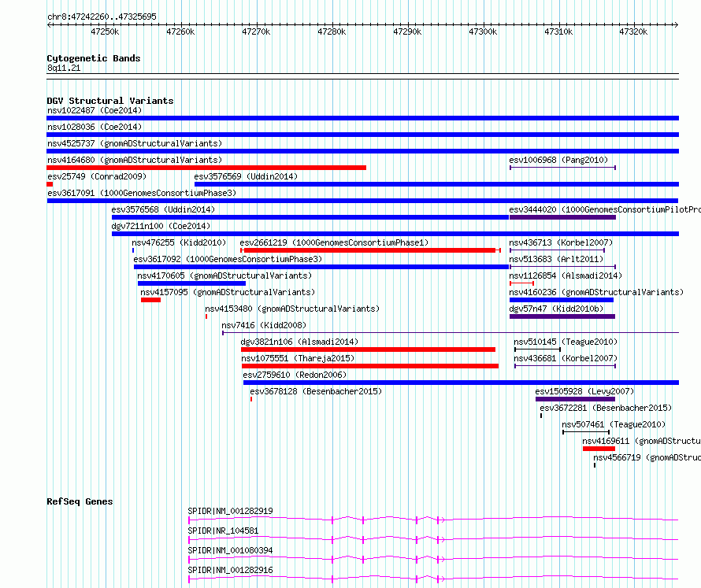
Task: Select the dgv7211n100 (Coe2014) label
Action: coord(161,226)
